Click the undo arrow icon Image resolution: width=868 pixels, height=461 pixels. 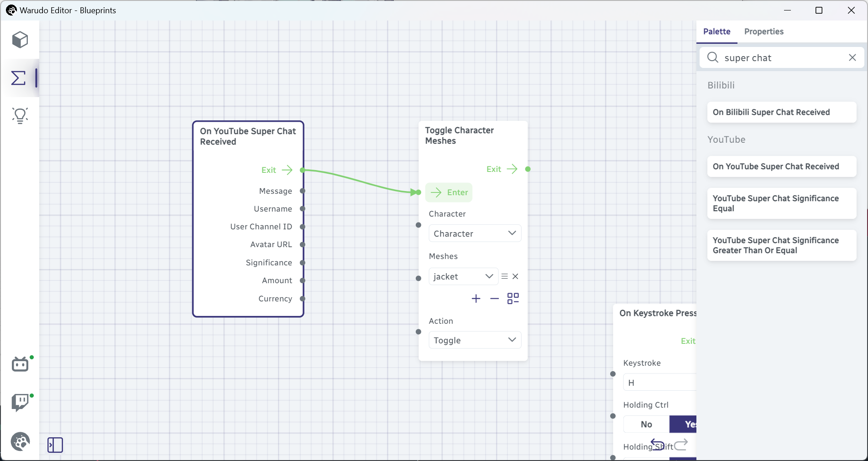click(x=658, y=444)
